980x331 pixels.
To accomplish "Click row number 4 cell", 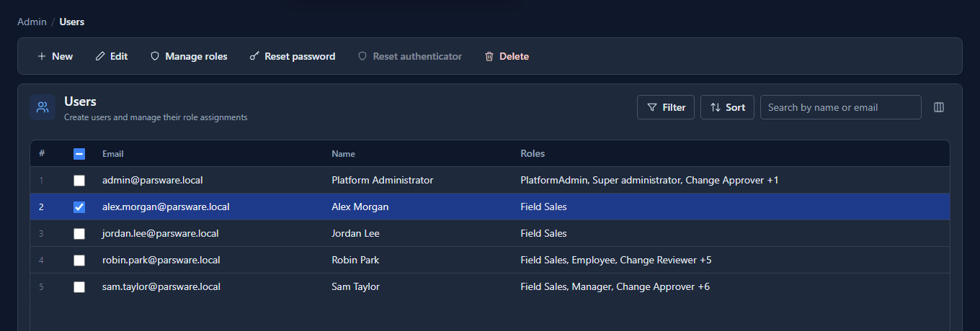I will point(41,260).
